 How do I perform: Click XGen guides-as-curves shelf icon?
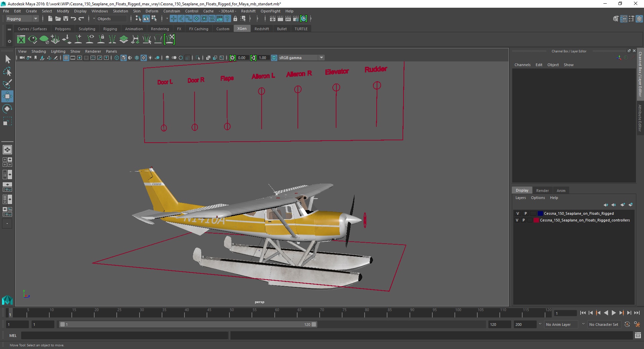click(135, 40)
